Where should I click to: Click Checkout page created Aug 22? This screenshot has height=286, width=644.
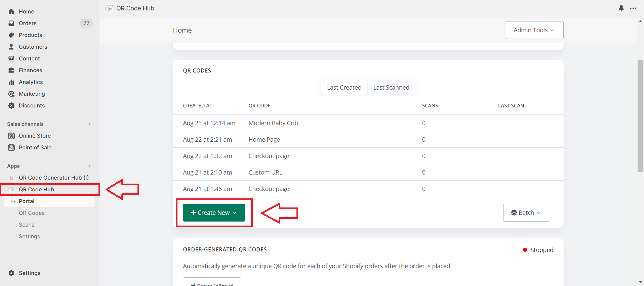269,156
